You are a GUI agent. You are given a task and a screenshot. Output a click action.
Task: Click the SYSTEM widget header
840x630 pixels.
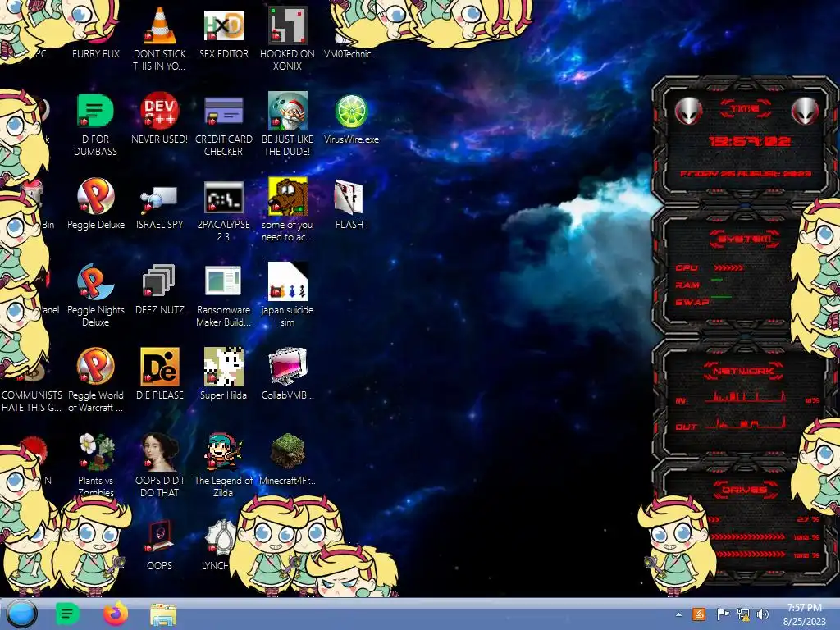click(x=745, y=239)
